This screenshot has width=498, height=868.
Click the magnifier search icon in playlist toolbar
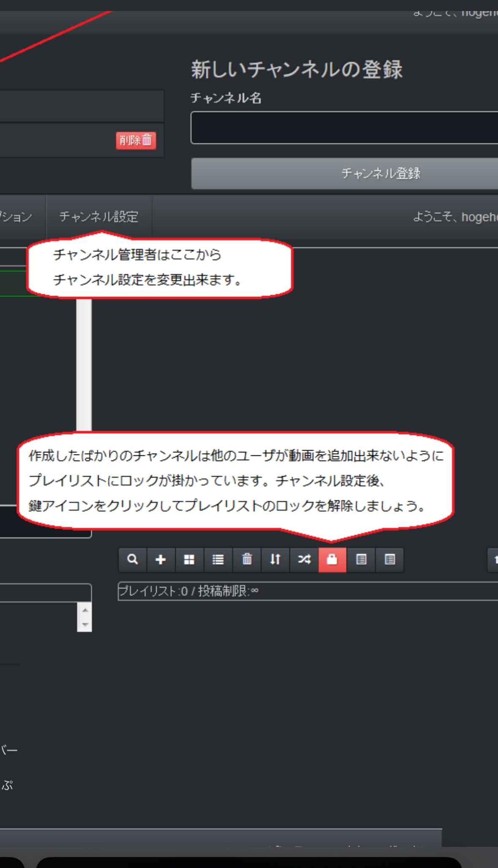(133, 560)
